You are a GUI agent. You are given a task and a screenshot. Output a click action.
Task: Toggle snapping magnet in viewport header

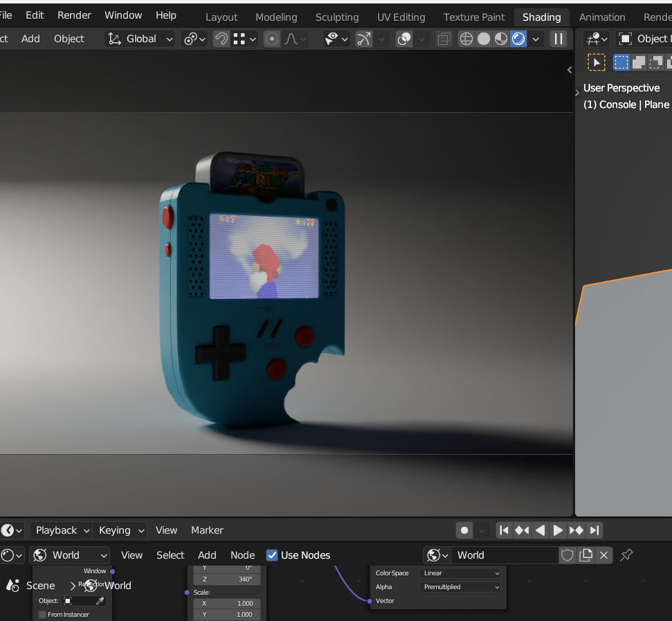pyautogui.click(x=221, y=39)
